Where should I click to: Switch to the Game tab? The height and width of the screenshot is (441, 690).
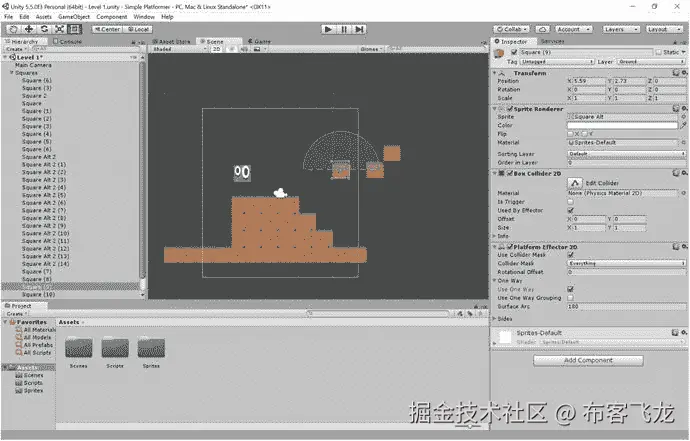tap(260, 41)
